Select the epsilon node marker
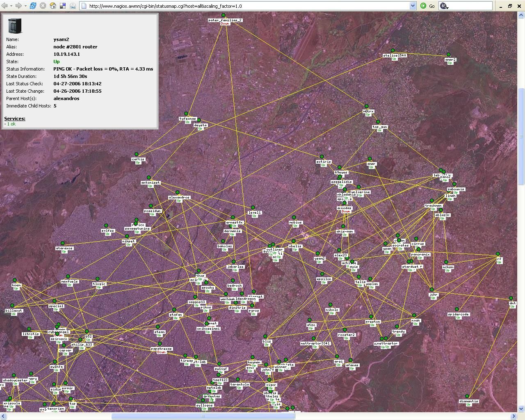 tap(322, 274)
